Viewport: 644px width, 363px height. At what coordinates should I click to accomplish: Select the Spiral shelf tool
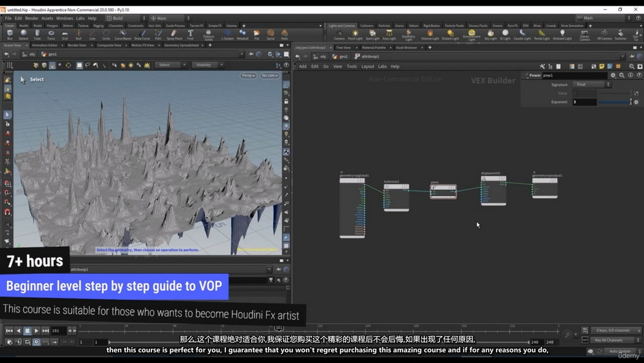(x=270, y=35)
